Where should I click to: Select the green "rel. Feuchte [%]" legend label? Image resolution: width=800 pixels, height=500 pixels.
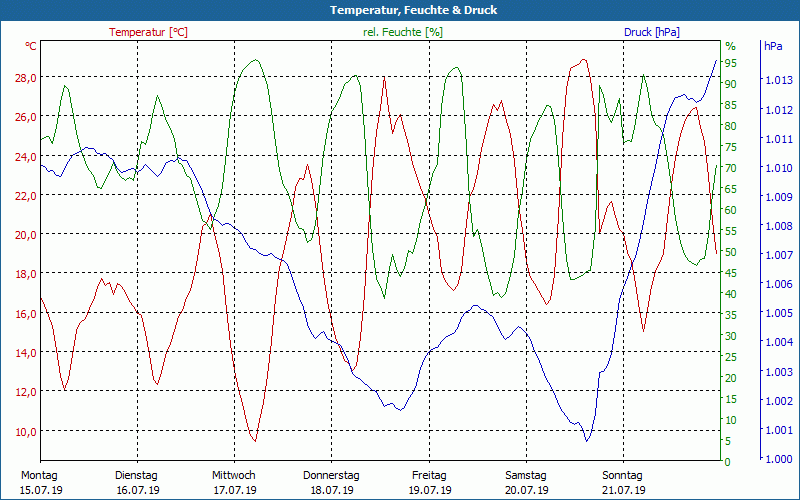(x=402, y=32)
